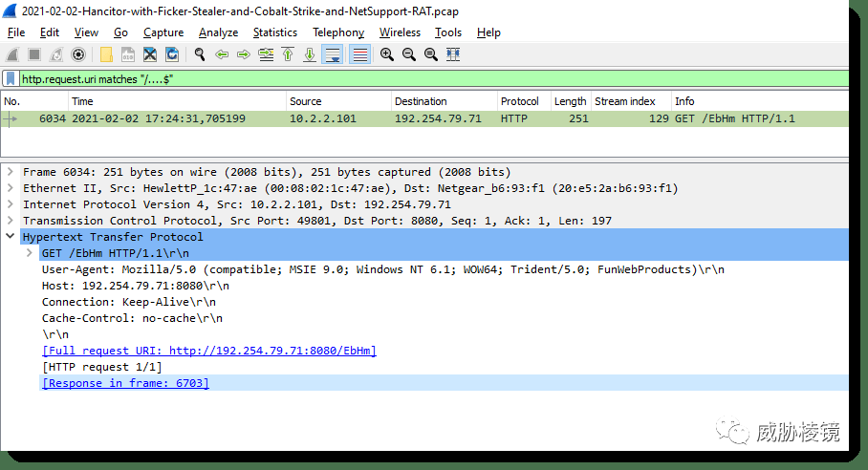Open the Full request URI link

pos(209,351)
